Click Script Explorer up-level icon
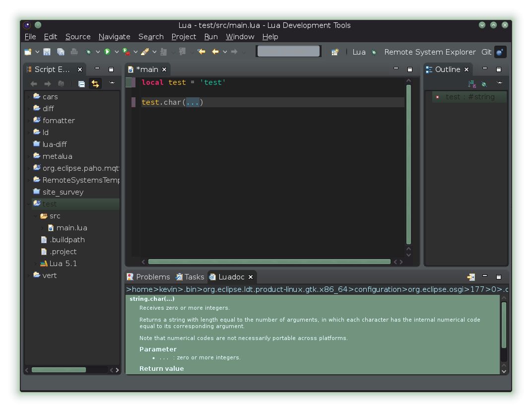 [x=61, y=84]
